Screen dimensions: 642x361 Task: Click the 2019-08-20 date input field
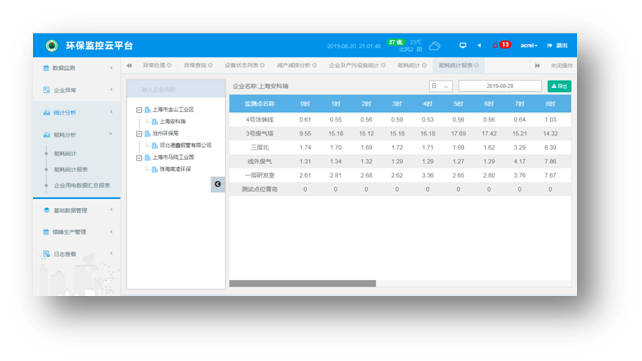(500, 86)
